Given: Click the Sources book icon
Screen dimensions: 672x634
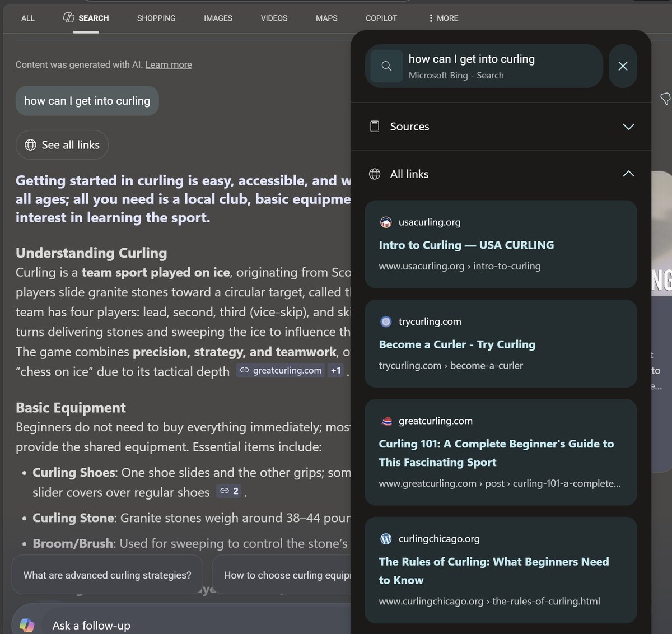Looking at the screenshot, I should pos(375,127).
